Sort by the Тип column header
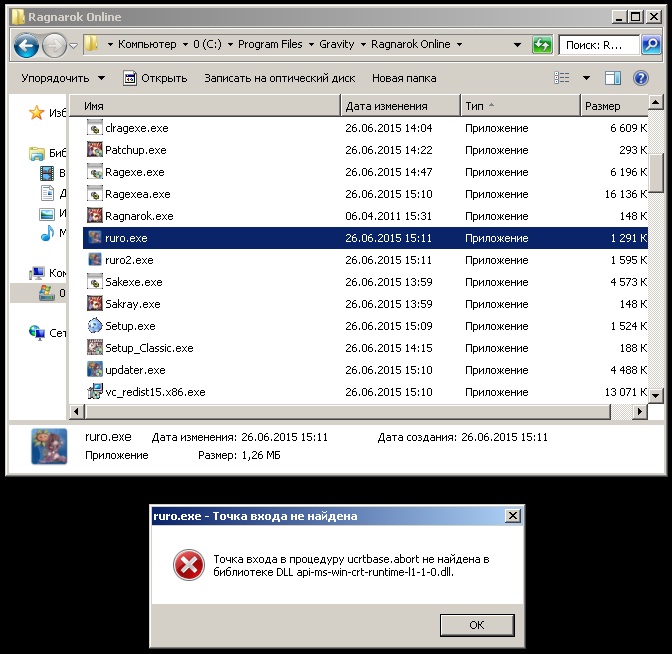The height and width of the screenshot is (654, 672). click(x=520, y=106)
